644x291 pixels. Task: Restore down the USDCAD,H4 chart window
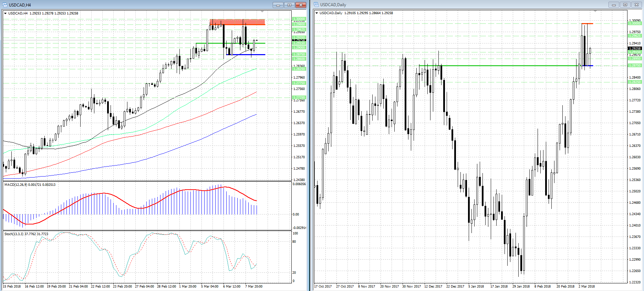pyautogui.click(x=289, y=5)
